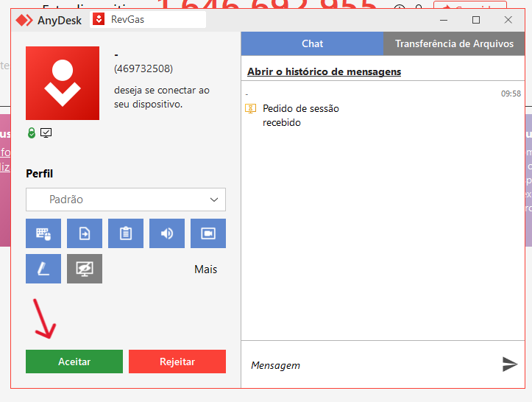Click the monitor status icon
This screenshot has height=402, width=532.
coord(46,133)
